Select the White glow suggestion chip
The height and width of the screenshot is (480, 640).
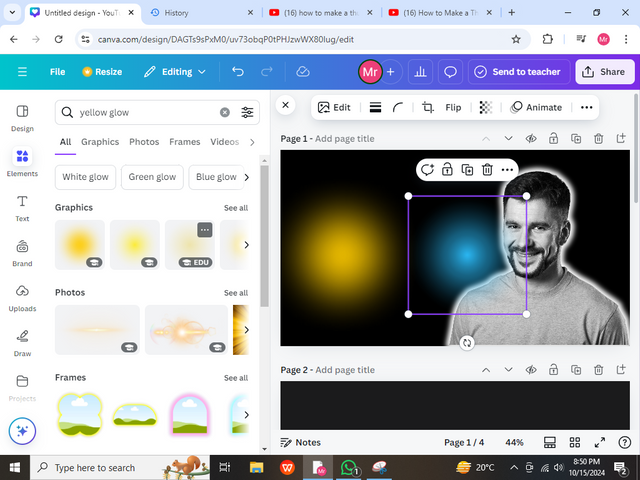tap(85, 177)
